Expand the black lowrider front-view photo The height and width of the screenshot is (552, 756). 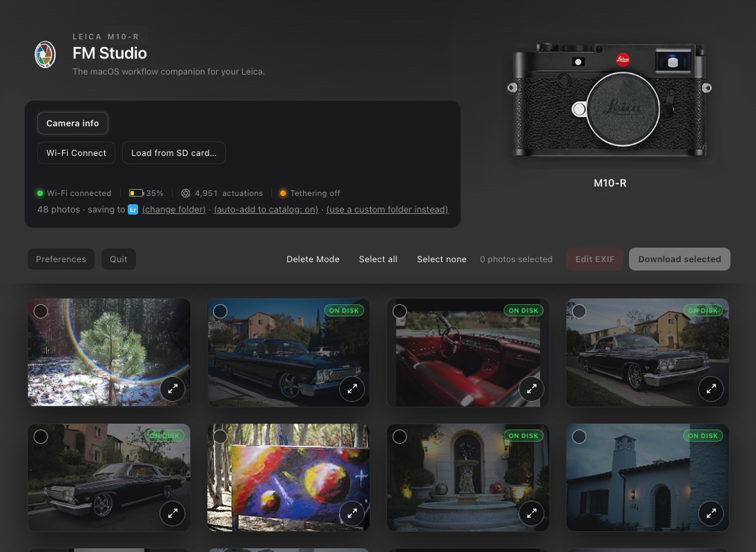coord(710,388)
